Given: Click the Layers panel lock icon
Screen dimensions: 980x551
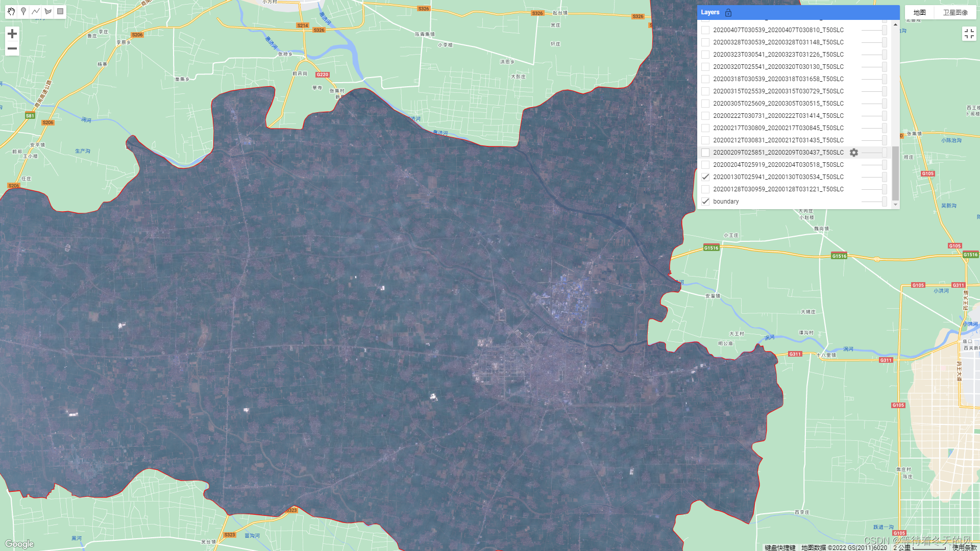Looking at the screenshot, I should coord(728,12).
